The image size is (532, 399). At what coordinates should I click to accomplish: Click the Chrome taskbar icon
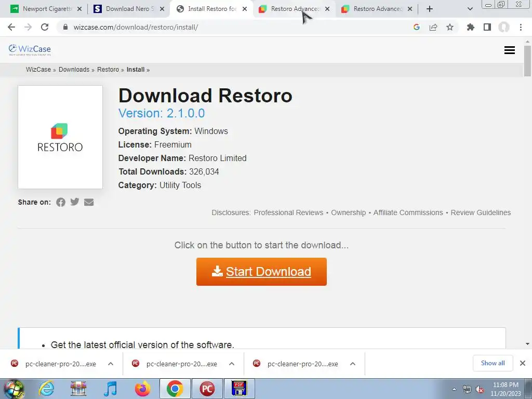coord(175,389)
